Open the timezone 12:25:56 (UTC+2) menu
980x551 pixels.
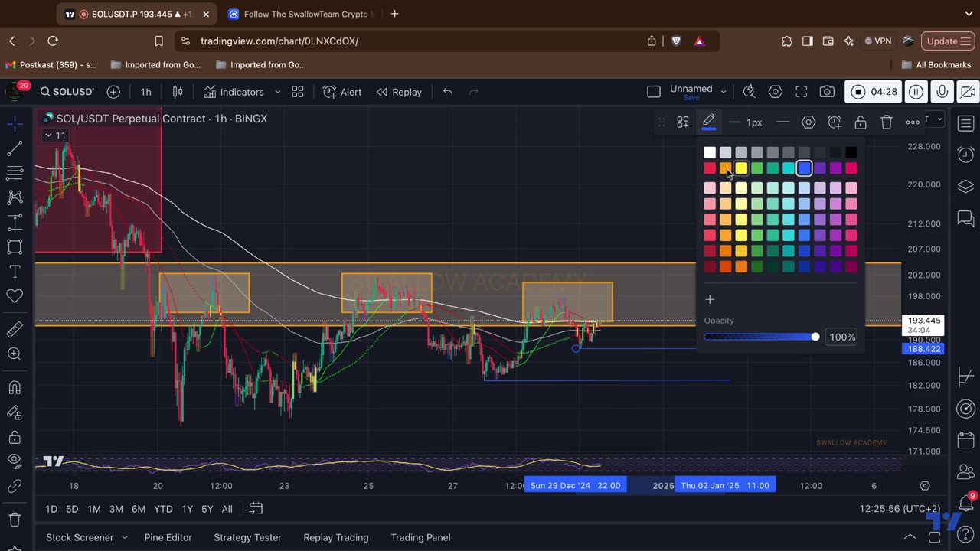(900, 509)
